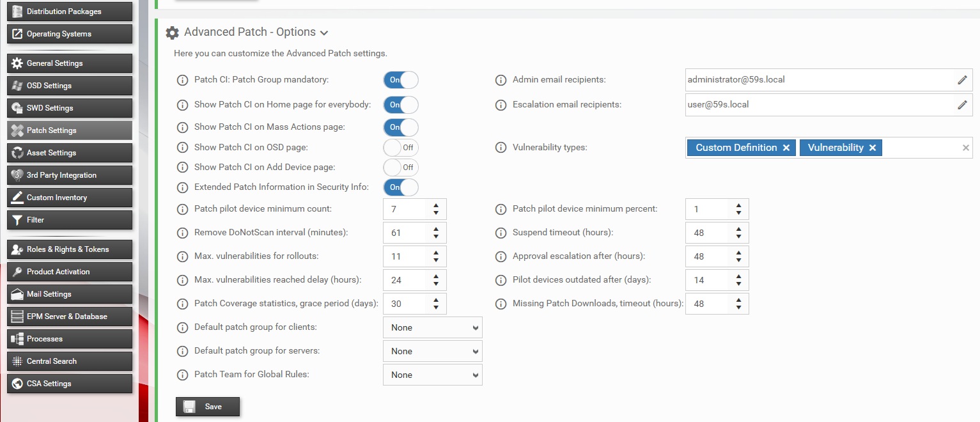
Task: Enable Show Patch CI on OSD page
Action: click(400, 148)
